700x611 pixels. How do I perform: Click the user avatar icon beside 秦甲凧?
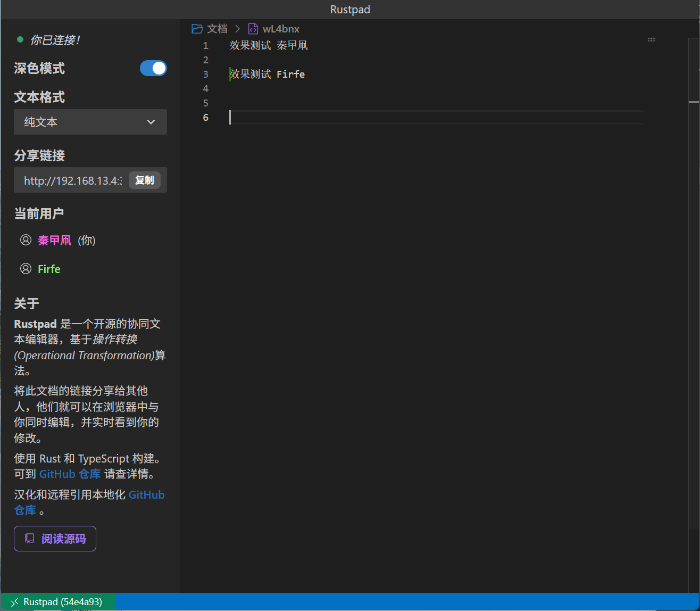(26, 240)
